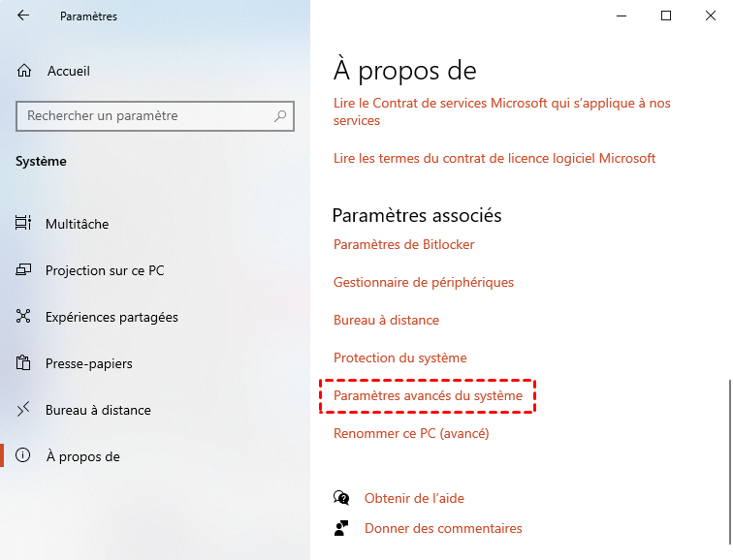Click the vertical scrollbar thumb
The image size is (733, 560).
[x=729, y=462]
